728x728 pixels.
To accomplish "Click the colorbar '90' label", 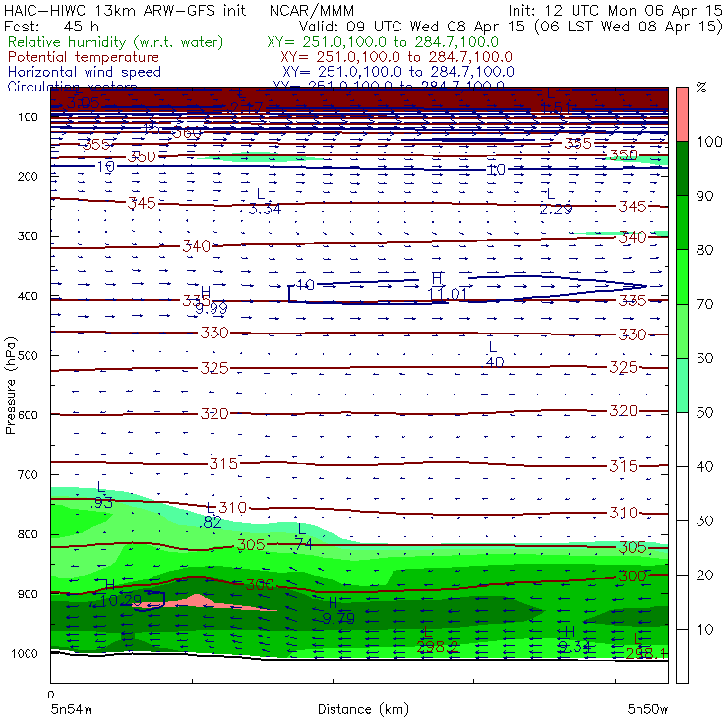I will coord(704,196).
